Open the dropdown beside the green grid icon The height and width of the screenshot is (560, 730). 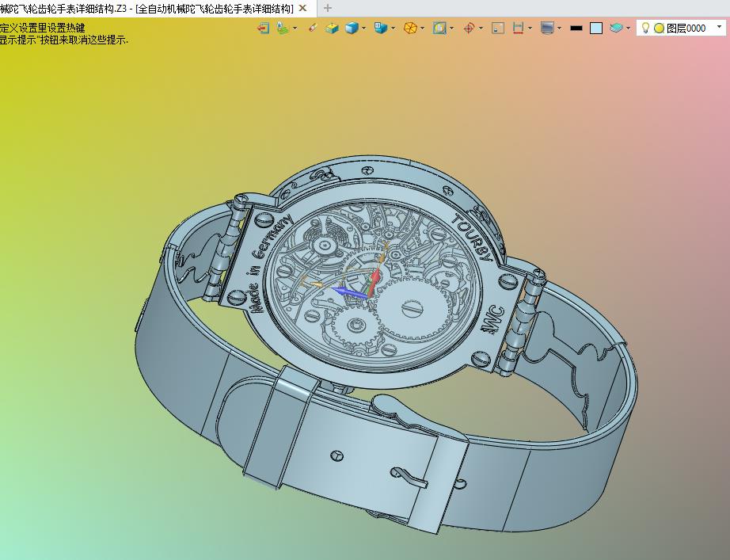pos(295,29)
